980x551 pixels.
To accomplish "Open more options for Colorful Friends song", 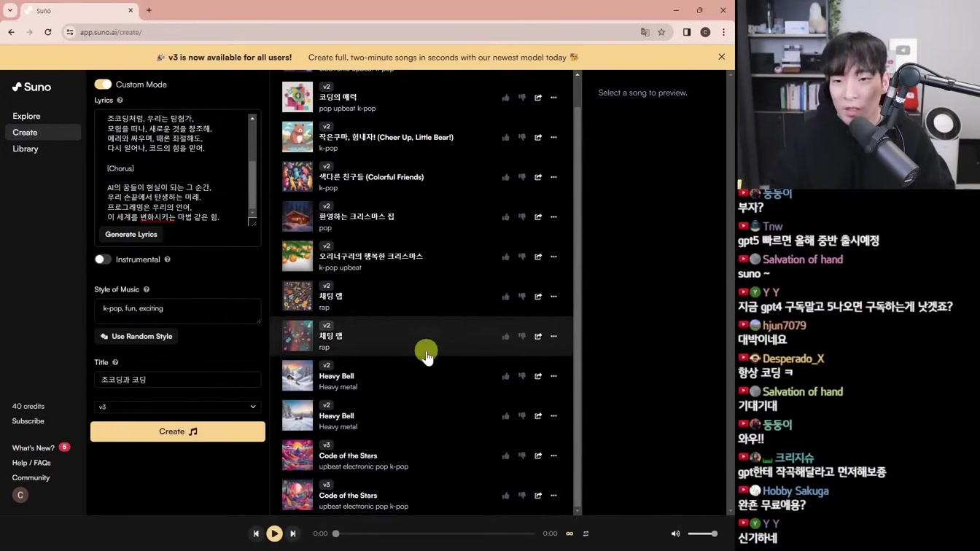I will [x=553, y=177].
